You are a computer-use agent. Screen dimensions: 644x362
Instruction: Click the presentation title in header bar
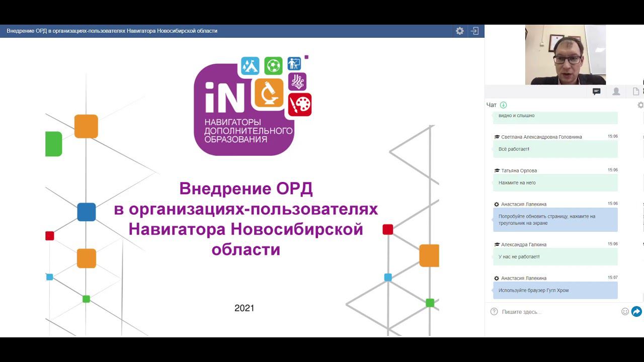pos(112,31)
